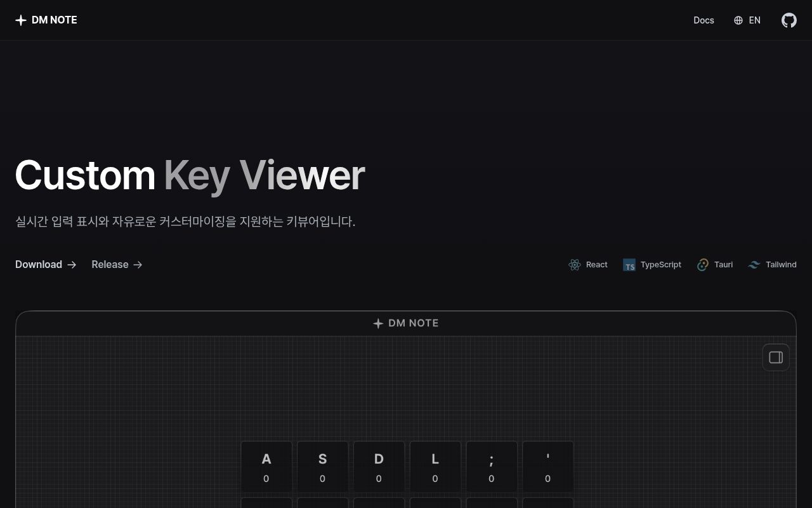Click the Korean description text below heading
812x508 pixels.
point(185,222)
